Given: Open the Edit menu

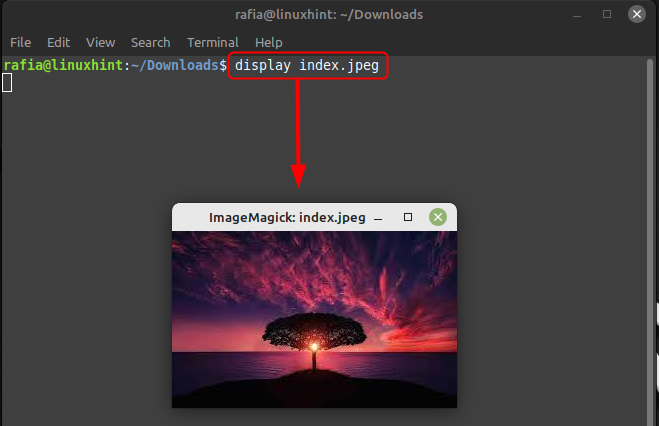Looking at the screenshot, I should coord(58,42).
